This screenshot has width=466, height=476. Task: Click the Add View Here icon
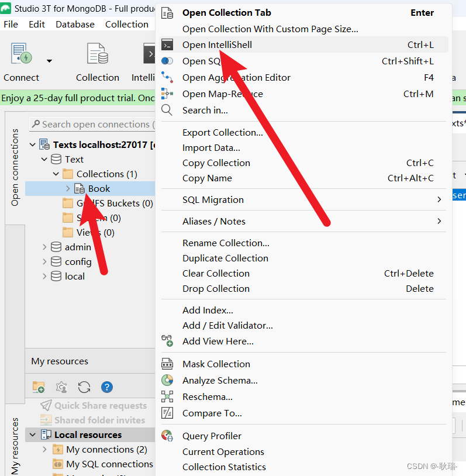[x=167, y=341]
